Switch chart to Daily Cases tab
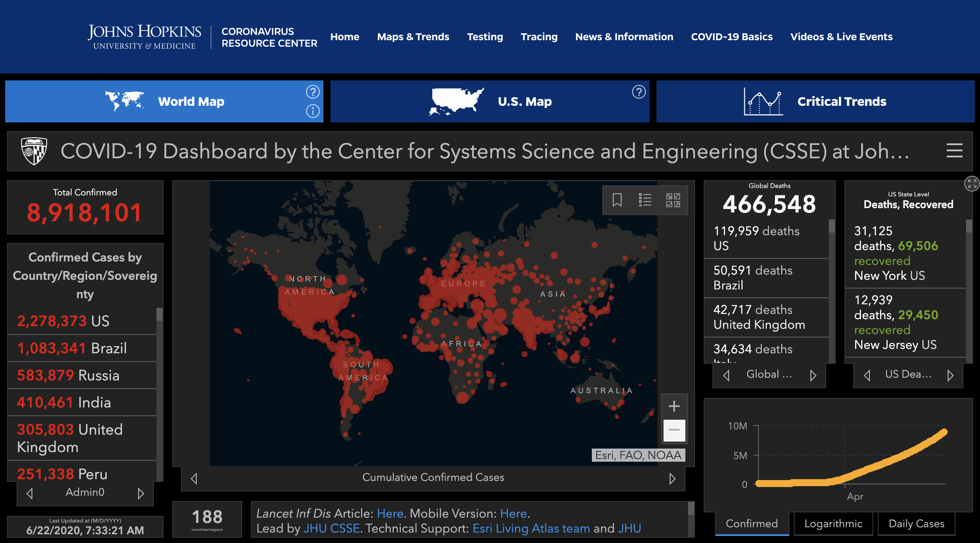 tap(917, 524)
